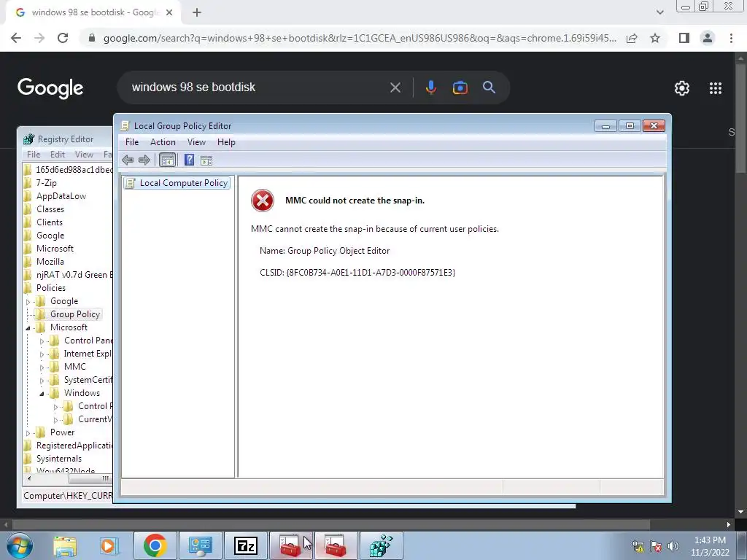Open View menu in Registry Editor
Image resolution: width=747 pixels, height=560 pixels.
(x=84, y=155)
